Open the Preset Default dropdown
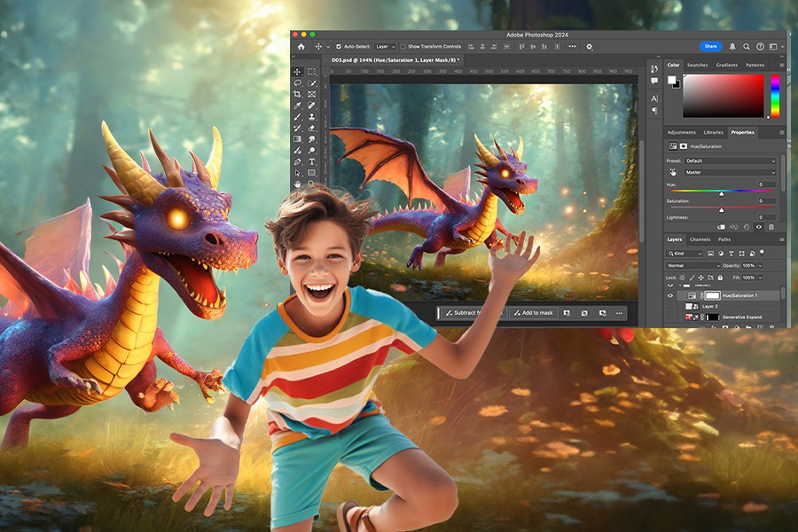 pos(729,160)
